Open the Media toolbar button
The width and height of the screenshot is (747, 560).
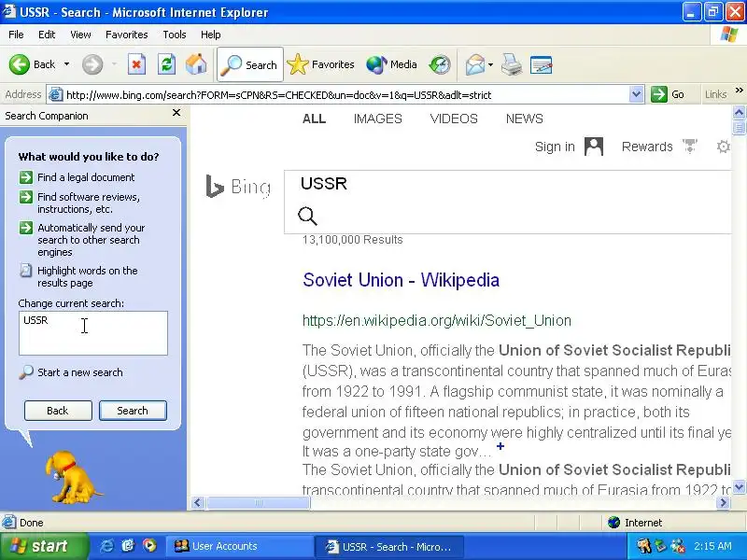click(x=391, y=64)
